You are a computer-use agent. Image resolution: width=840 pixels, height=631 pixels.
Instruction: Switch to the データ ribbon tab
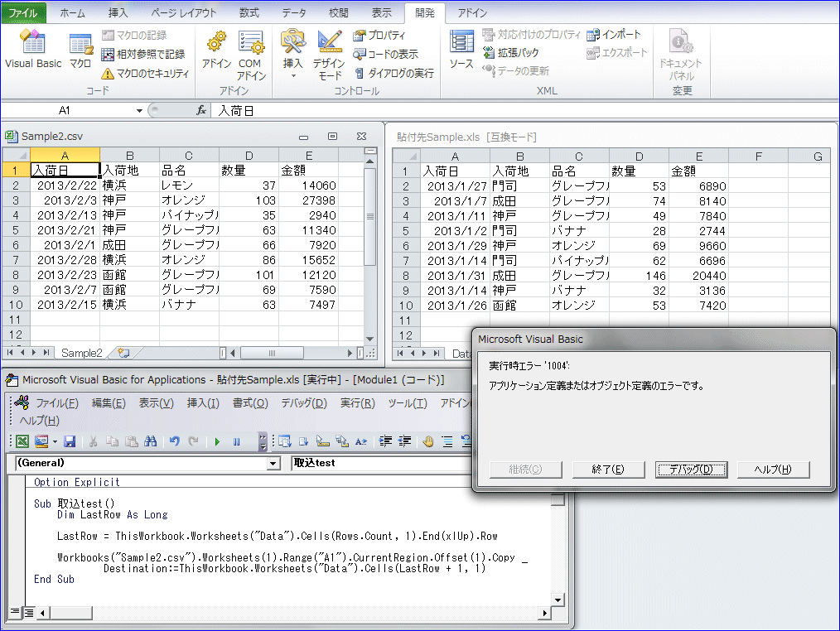(293, 13)
